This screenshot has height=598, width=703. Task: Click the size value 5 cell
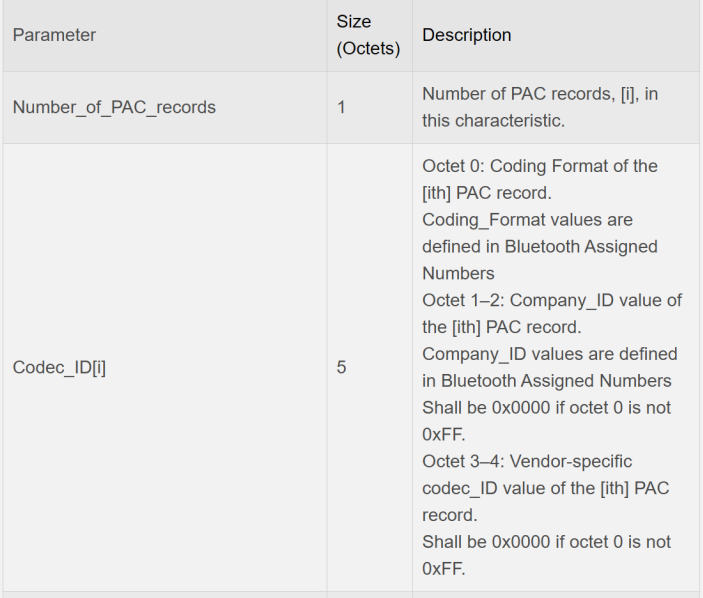point(342,368)
